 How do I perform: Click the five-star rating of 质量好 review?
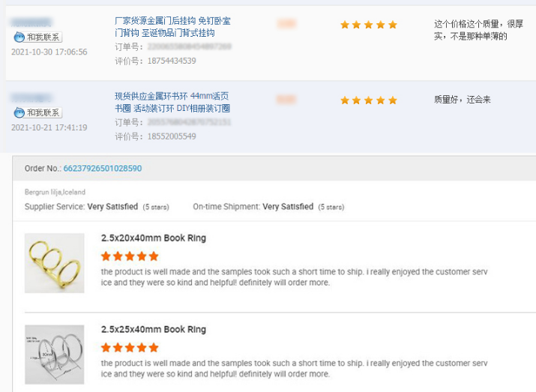(x=369, y=100)
